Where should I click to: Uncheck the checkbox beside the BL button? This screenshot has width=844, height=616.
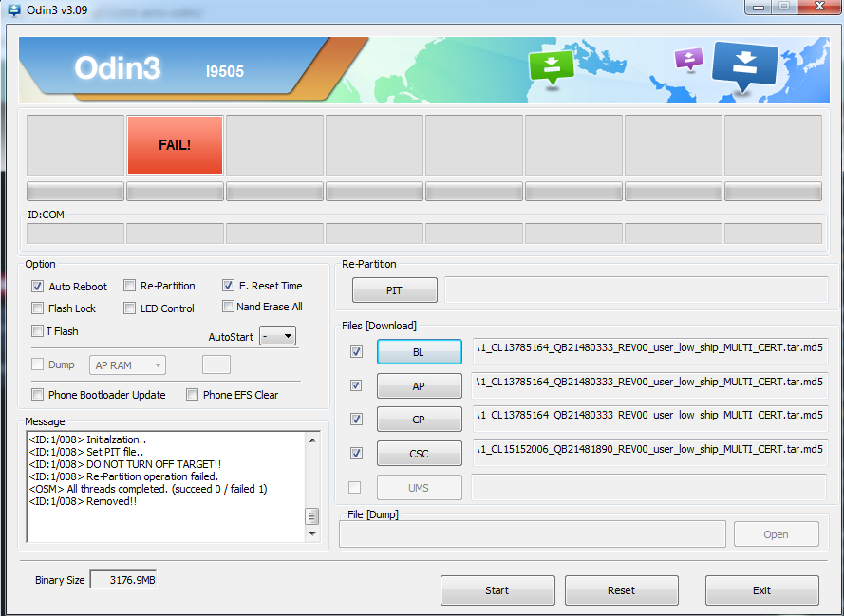pos(356,351)
